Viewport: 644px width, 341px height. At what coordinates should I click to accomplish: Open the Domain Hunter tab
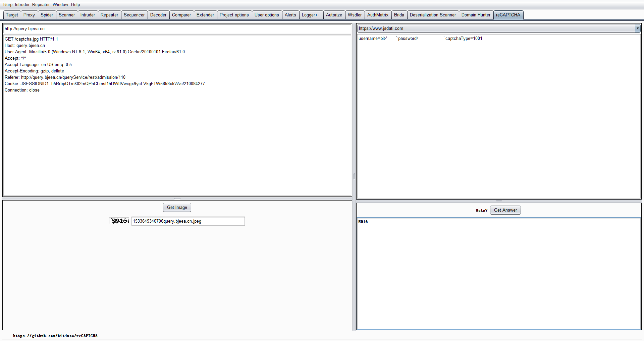[x=476, y=15]
